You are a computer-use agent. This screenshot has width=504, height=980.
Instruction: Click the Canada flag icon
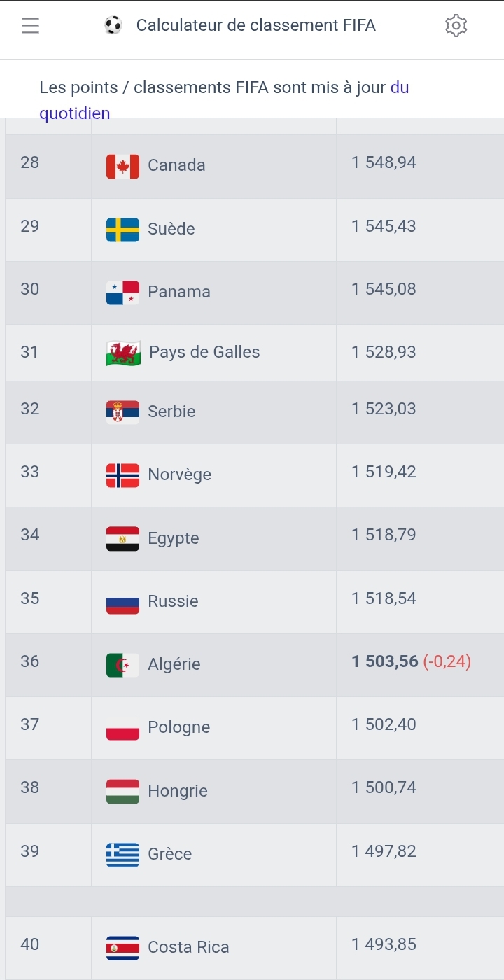122,166
